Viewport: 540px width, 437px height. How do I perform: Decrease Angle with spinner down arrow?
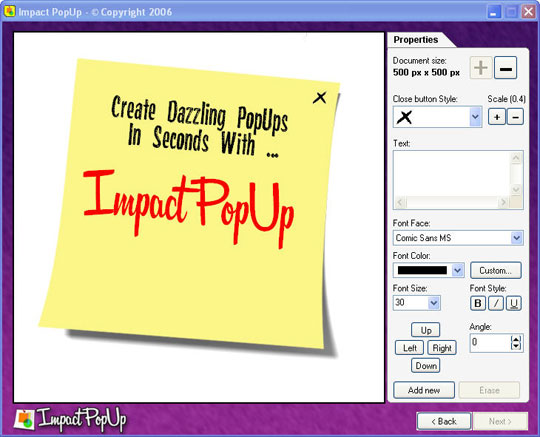(516, 346)
